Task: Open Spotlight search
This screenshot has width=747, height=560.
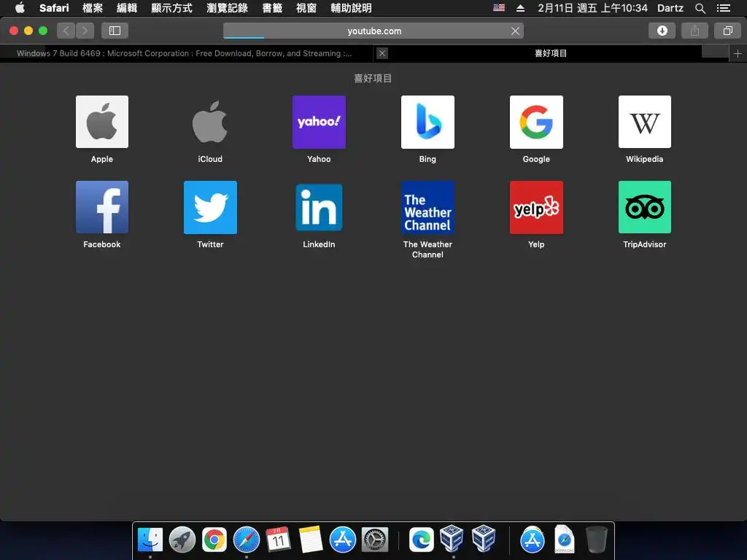Action: click(700, 8)
